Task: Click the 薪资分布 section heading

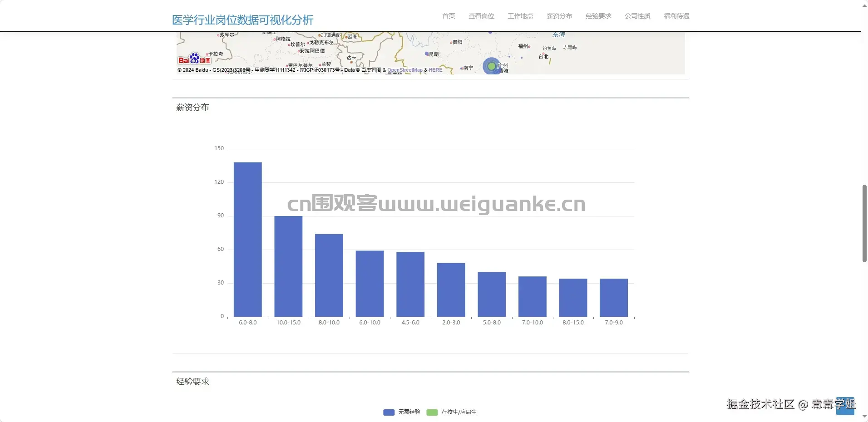Action: [192, 108]
